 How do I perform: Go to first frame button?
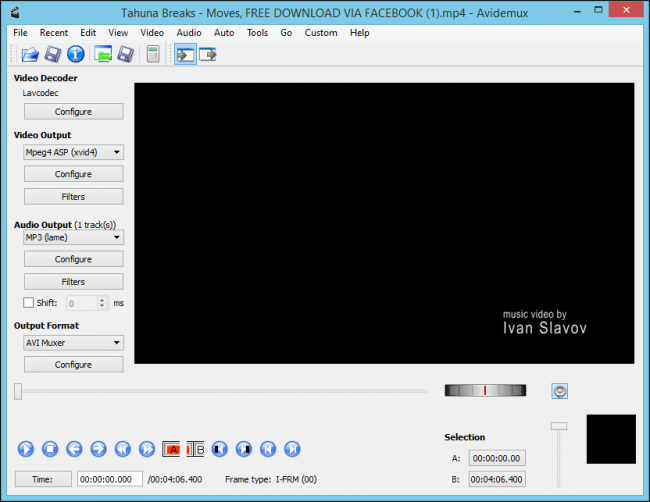tap(268, 449)
